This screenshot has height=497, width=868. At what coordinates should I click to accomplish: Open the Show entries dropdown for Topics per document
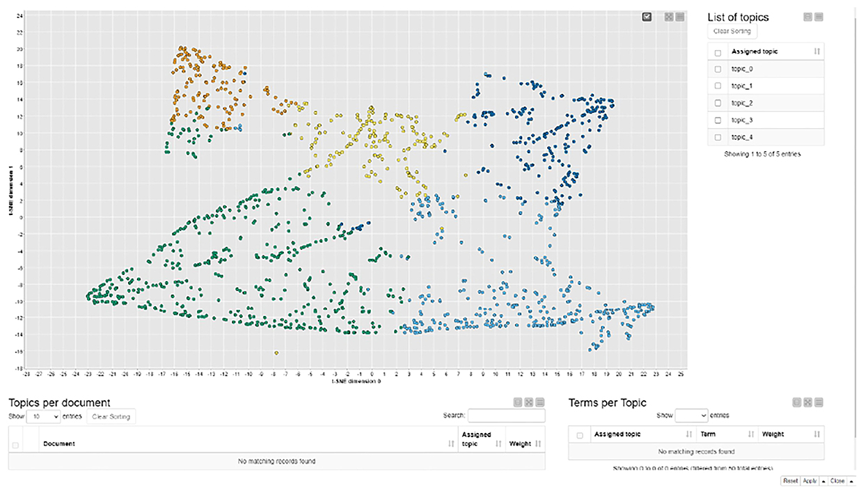pyautogui.click(x=43, y=416)
